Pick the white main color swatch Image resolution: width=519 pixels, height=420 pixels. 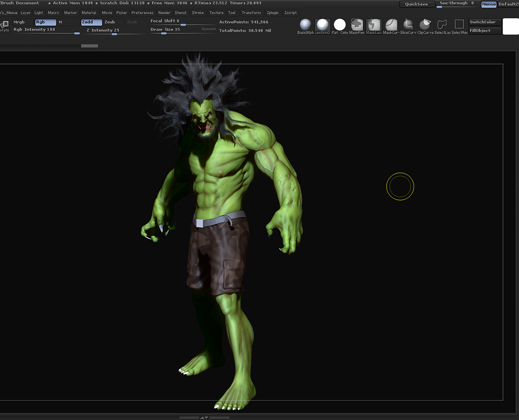[511, 27]
